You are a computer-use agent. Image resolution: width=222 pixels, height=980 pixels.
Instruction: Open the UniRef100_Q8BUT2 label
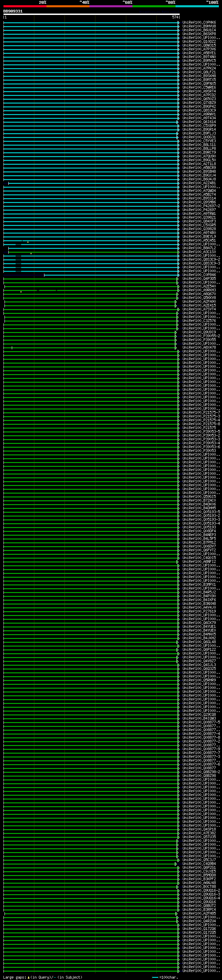tap(199, 906)
